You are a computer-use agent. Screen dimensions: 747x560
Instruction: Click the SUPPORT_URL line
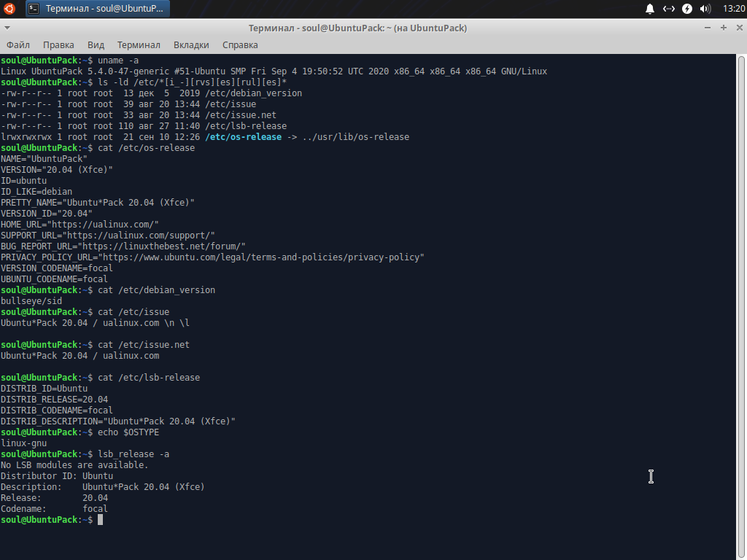(x=108, y=236)
